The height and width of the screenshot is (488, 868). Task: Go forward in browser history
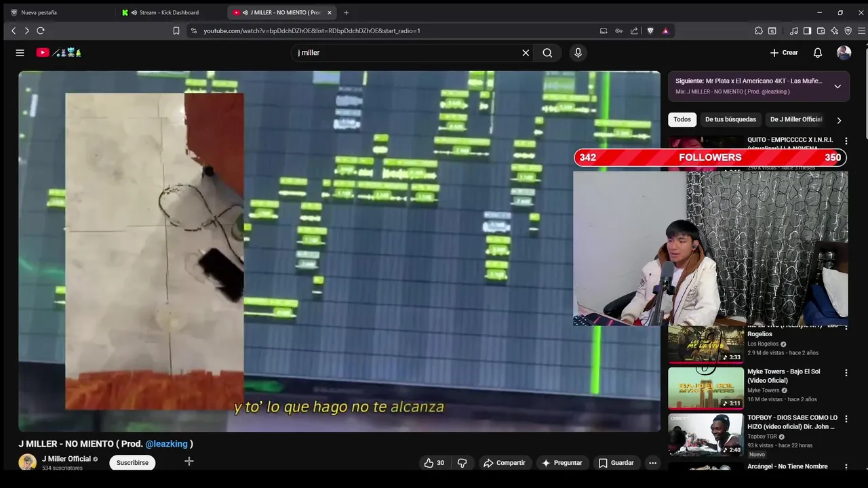(x=26, y=30)
